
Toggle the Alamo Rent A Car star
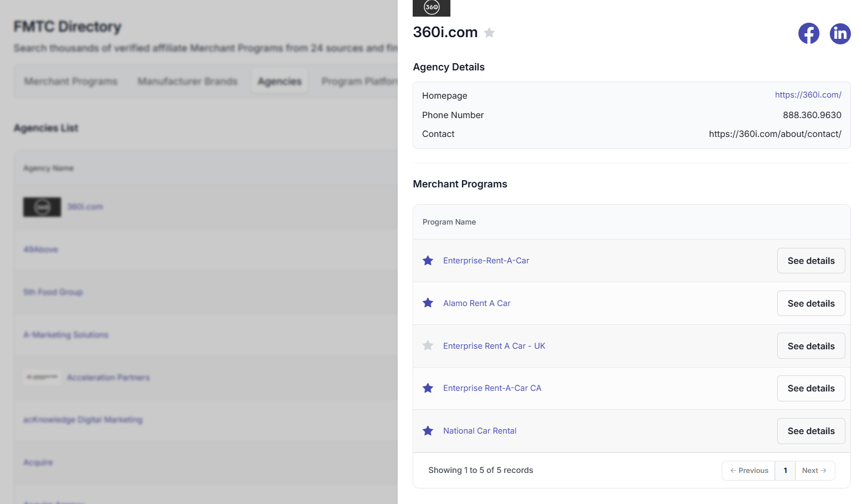(x=428, y=303)
